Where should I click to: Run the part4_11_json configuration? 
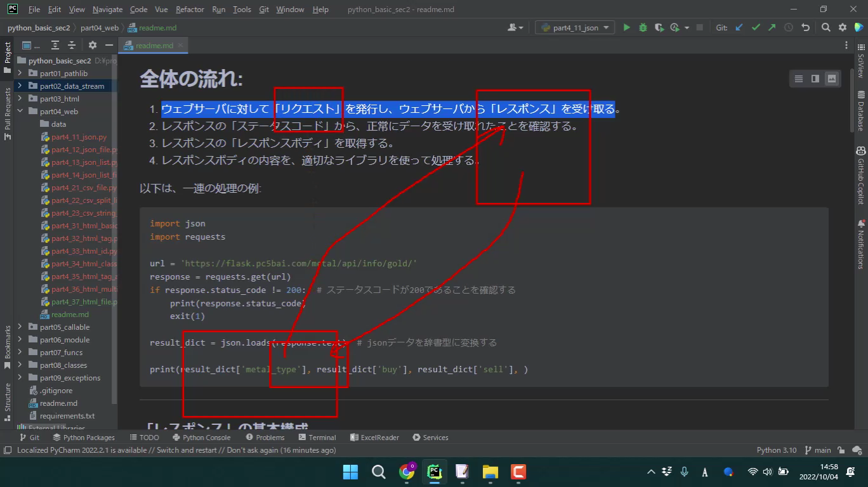point(626,27)
